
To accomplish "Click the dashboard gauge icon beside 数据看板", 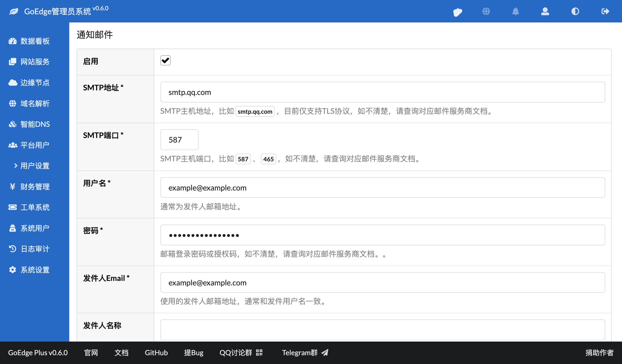I will tap(12, 41).
